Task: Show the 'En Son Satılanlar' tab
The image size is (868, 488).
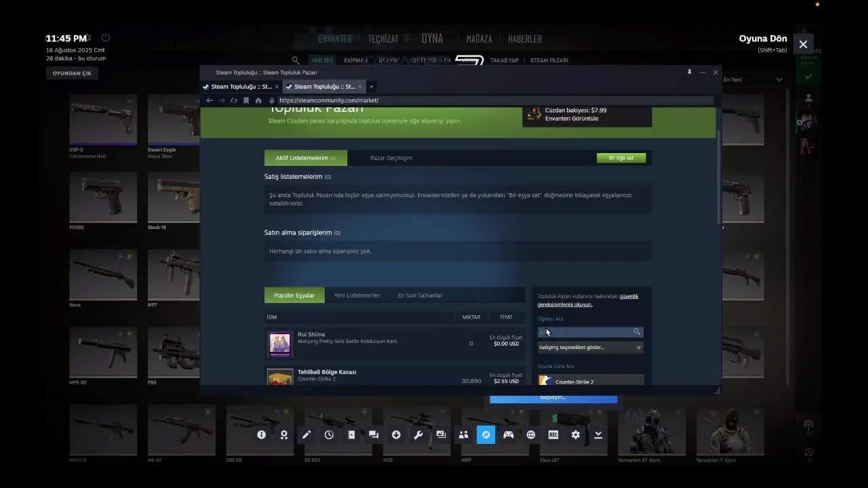Action: 420,296
